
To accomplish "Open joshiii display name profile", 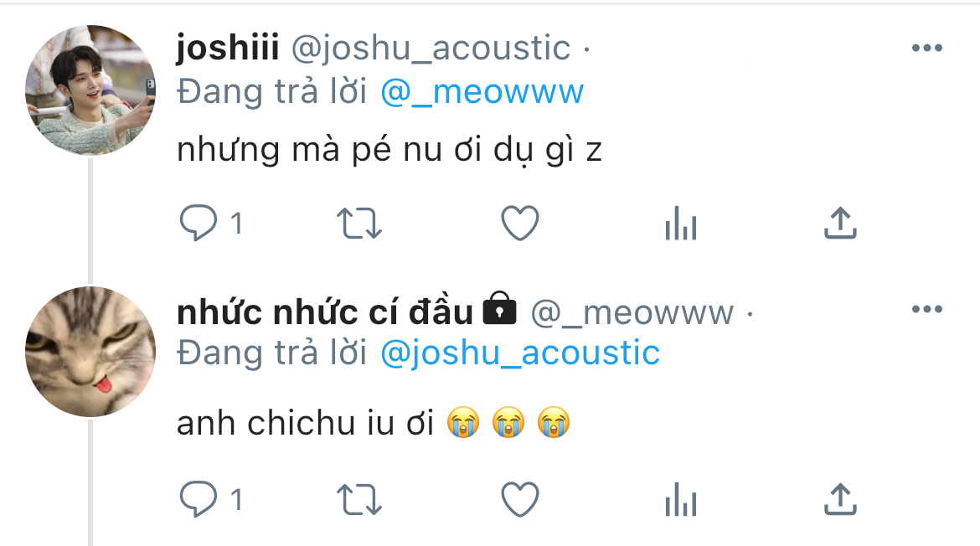I will (228, 48).
